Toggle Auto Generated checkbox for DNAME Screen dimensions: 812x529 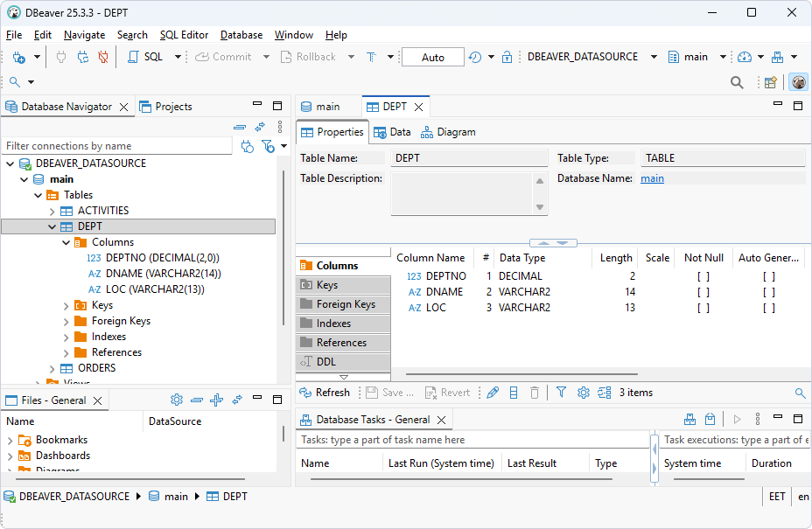point(767,291)
